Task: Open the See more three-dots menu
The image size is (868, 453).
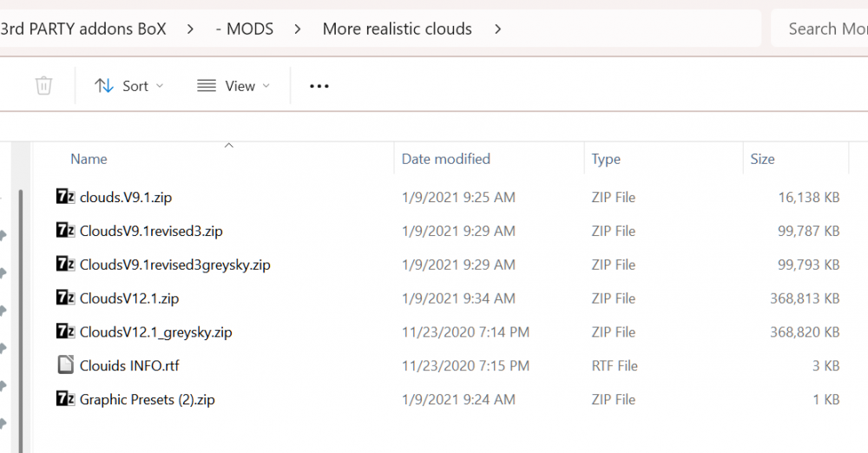Action: [x=319, y=86]
